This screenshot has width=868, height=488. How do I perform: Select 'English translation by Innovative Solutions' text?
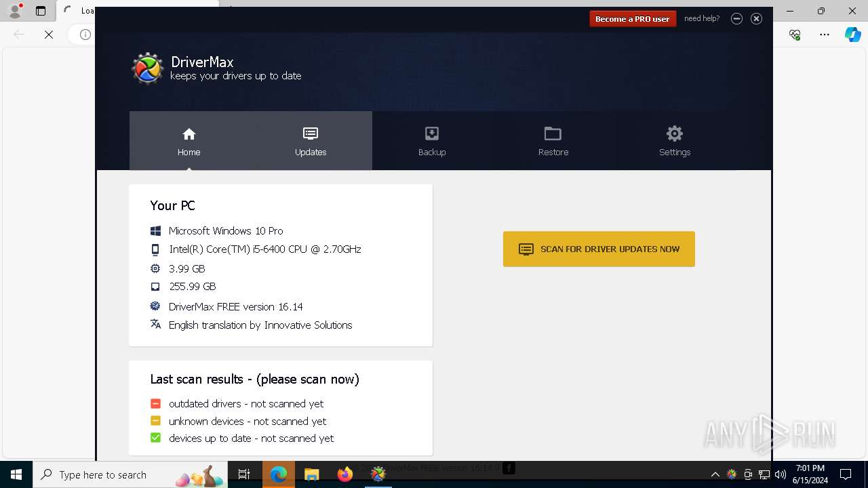pyautogui.click(x=260, y=325)
